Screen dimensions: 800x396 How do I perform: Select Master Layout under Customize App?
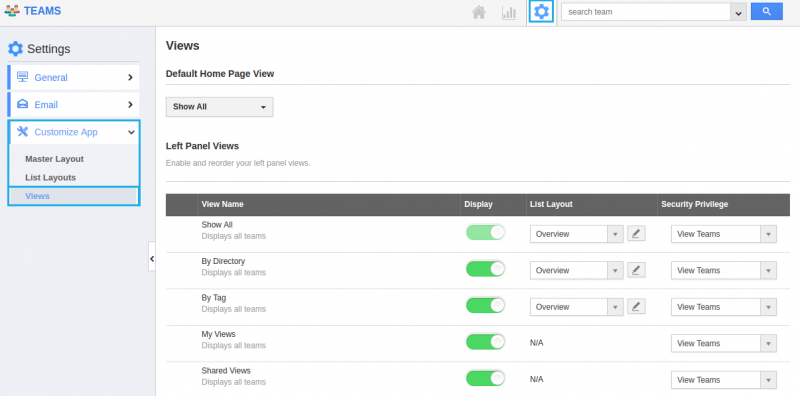pos(54,159)
